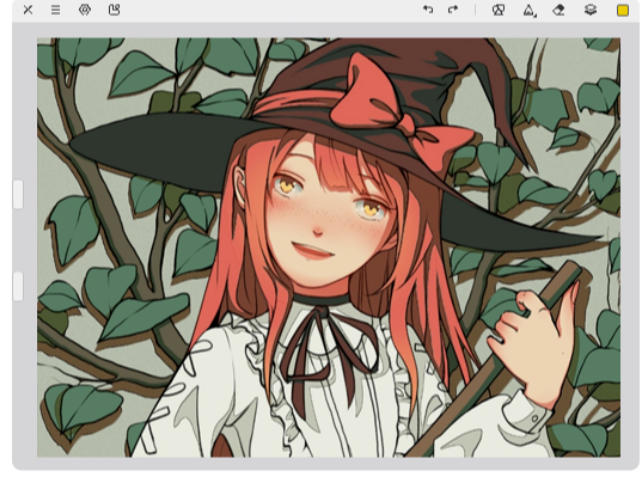Undo the last stroke
Image resolution: width=642 pixels, height=477 pixels.
tap(428, 10)
